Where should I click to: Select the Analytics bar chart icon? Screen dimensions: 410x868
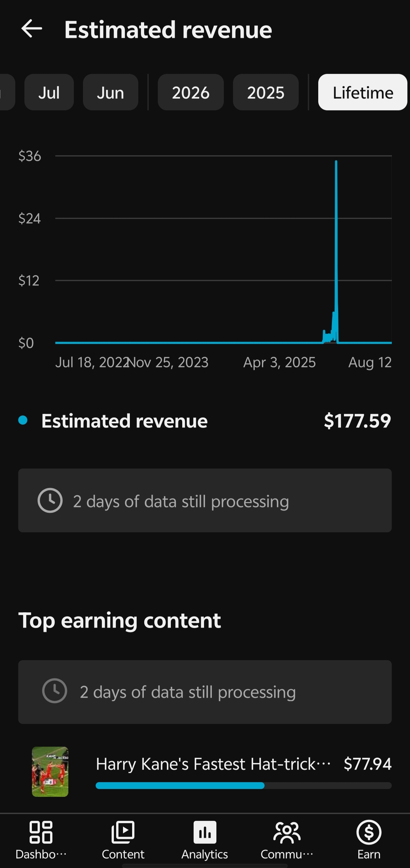click(205, 832)
